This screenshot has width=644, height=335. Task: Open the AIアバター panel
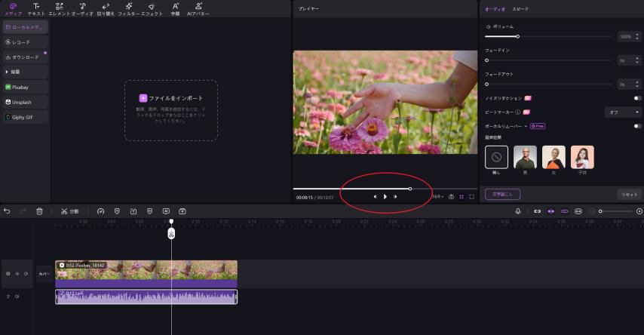198,9
